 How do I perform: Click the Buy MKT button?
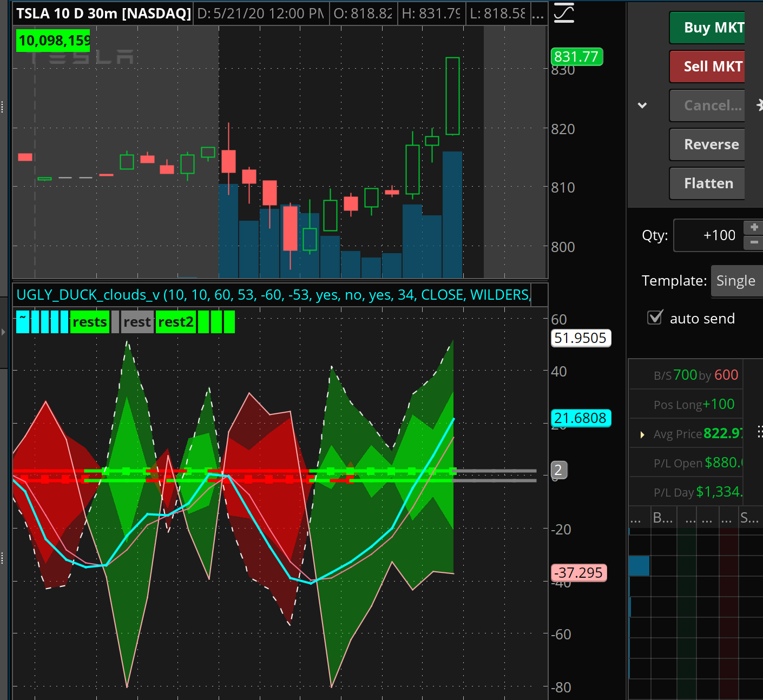(707, 28)
